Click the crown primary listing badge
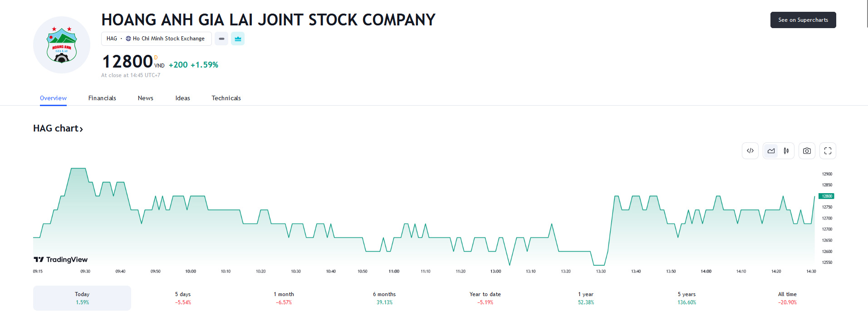 (x=238, y=39)
